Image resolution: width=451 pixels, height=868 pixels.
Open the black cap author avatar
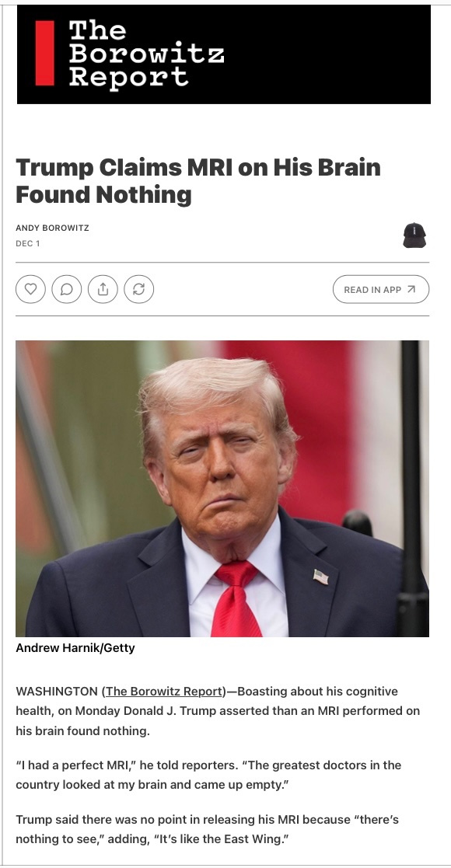coord(414,235)
